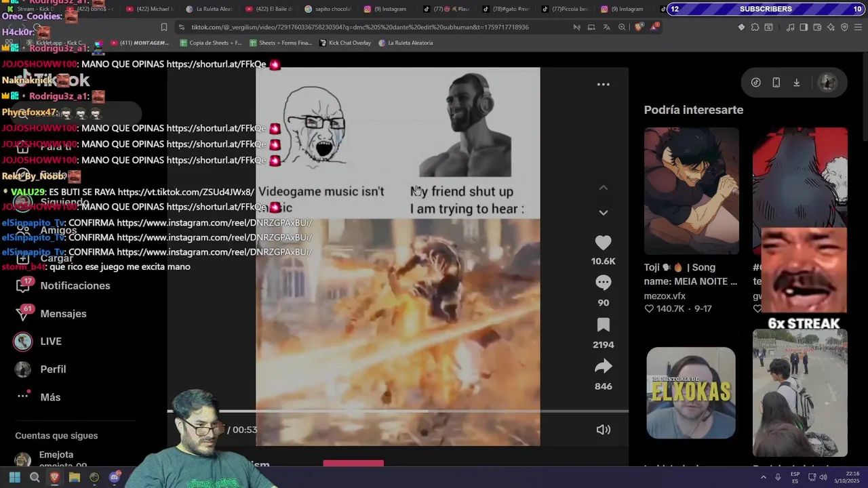The width and height of the screenshot is (868, 488).
Task: Open LIVE in the TikTok sidebar
Action: pyautogui.click(x=38, y=342)
